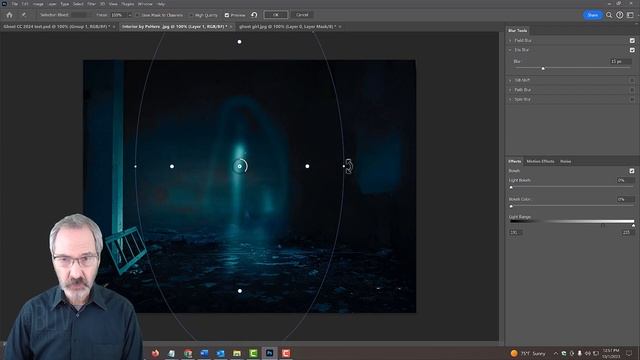This screenshot has height=360, width=640.
Task: Switch to Ghost CC 2024 document tab
Action: point(57,27)
